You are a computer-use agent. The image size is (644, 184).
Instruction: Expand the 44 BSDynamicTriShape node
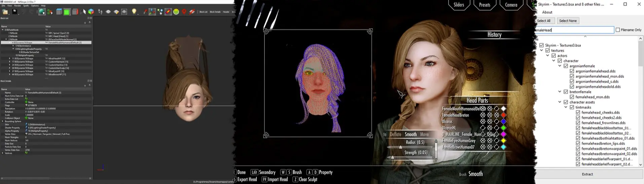(9, 74)
